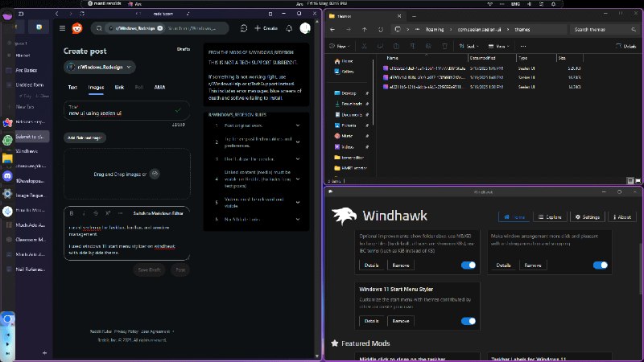Viewport: 644px width, 362px height.
Task: Click the Windhawk window vertical scrollbar
Action: [x=641, y=269]
